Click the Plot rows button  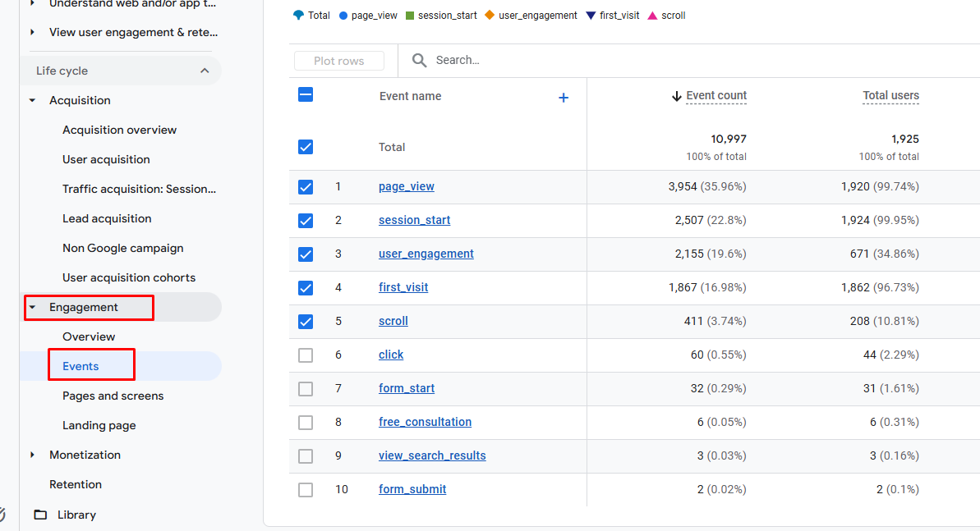click(338, 61)
